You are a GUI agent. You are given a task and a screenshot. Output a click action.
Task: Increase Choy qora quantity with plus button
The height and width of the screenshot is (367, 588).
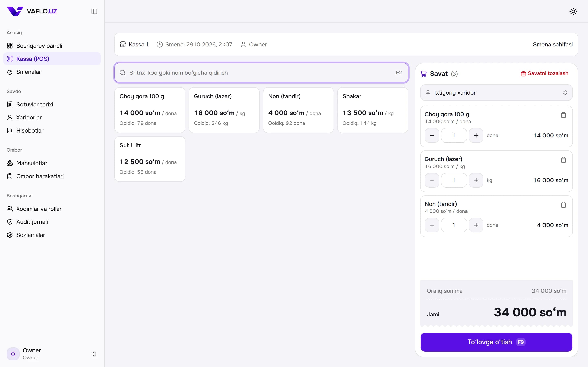click(476, 135)
